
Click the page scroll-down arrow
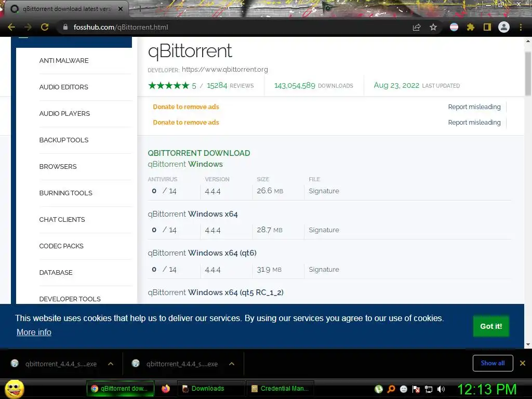(x=528, y=344)
